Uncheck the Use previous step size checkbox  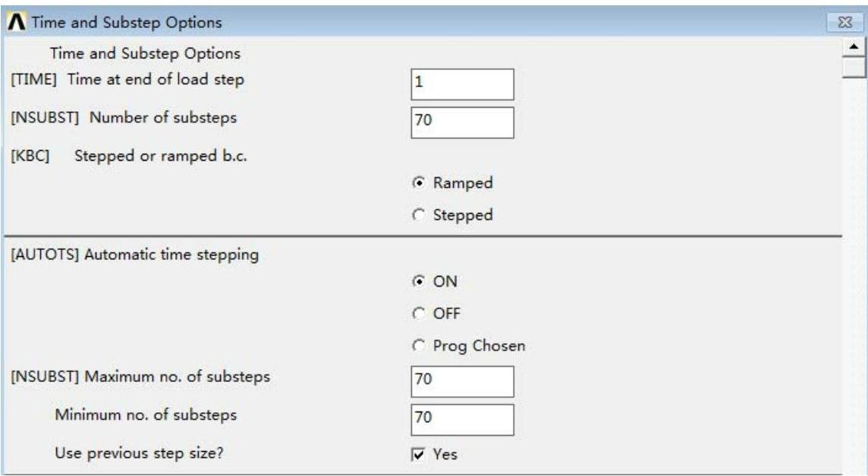[x=418, y=455]
